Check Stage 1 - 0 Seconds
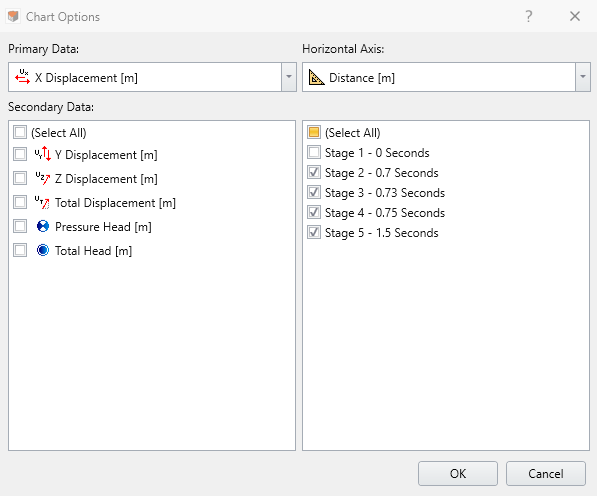The image size is (597, 496). point(314,152)
